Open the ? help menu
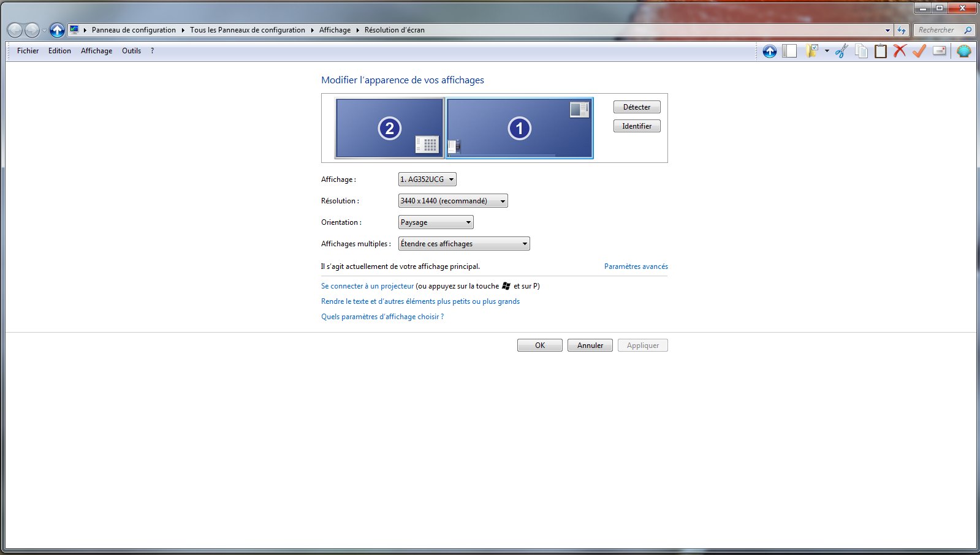980x555 pixels. [x=152, y=51]
